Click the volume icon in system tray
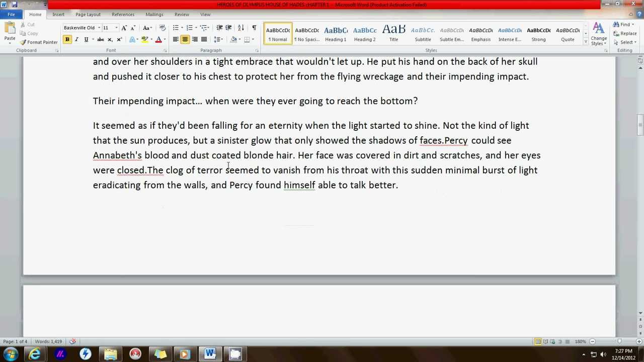Screen dimensions: 644x362 [603, 354]
